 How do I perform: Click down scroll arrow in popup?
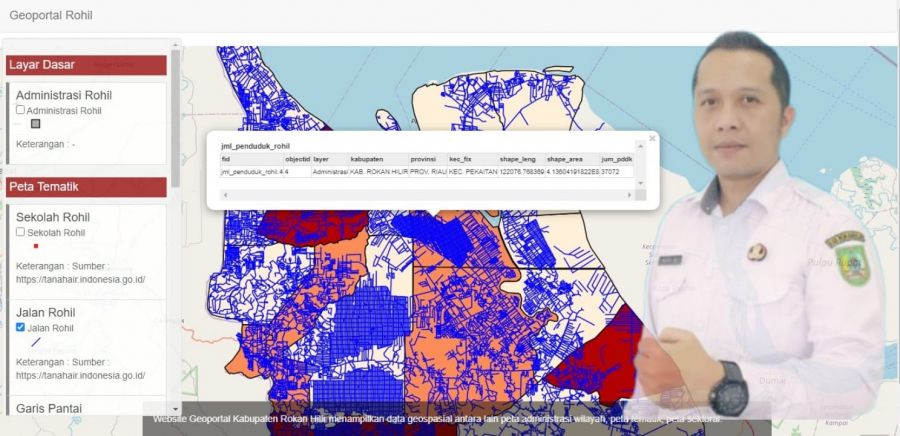(640, 183)
